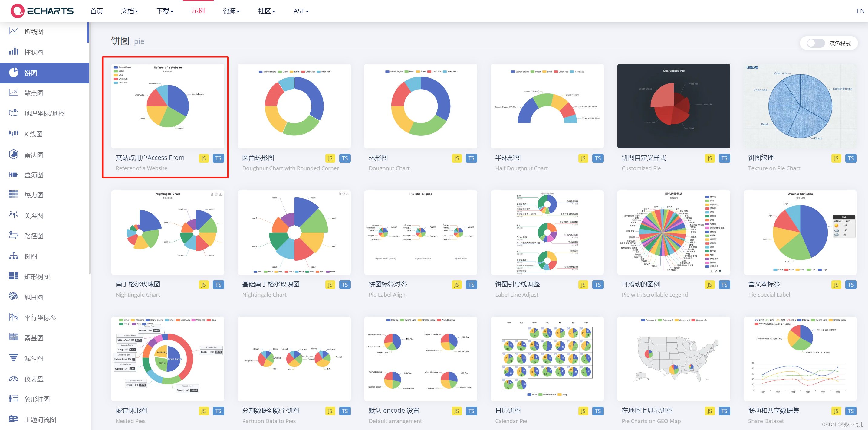
Task: Open the 雷达图 sidebar menu item
Action: 44,155
